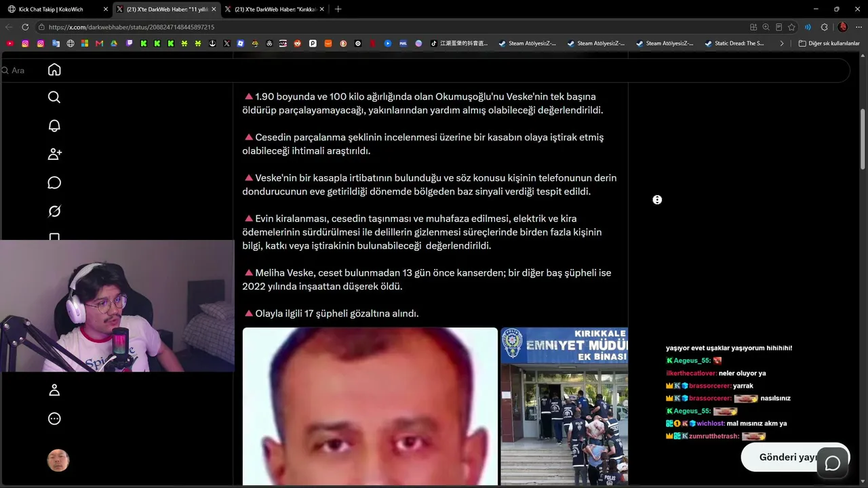Image resolution: width=868 pixels, height=488 pixels.
Task: Close the Kick Chat Takip tab
Action: click(106, 9)
